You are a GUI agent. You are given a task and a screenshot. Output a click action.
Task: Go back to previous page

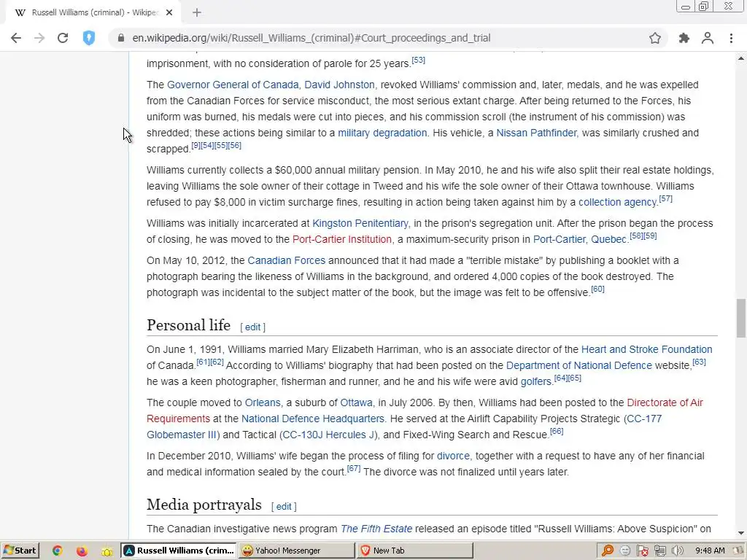16,38
